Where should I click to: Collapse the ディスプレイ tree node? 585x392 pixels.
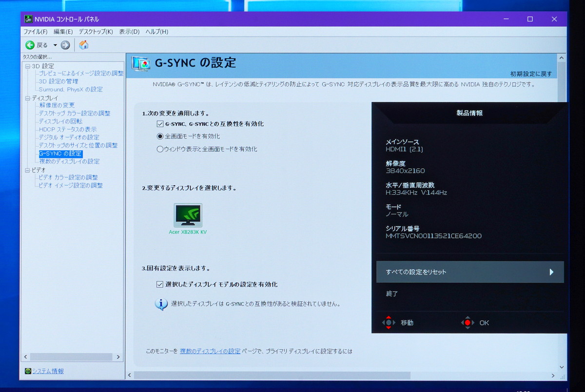pos(27,98)
